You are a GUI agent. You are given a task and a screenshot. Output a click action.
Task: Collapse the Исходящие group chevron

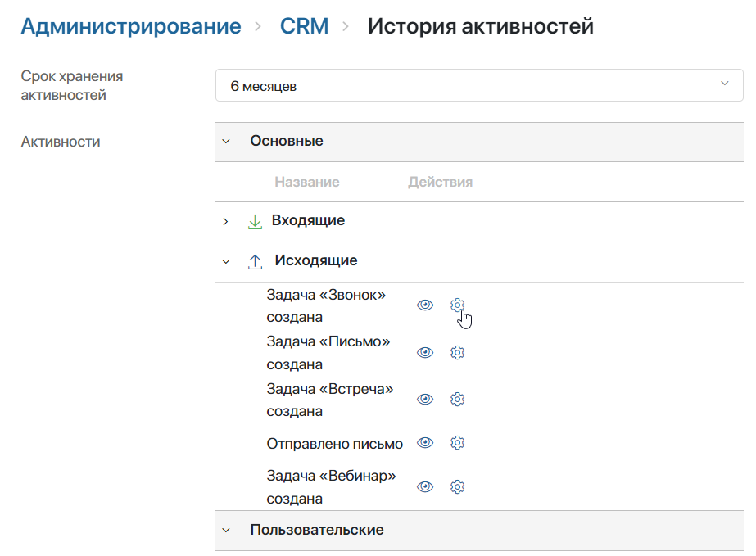(225, 262)
